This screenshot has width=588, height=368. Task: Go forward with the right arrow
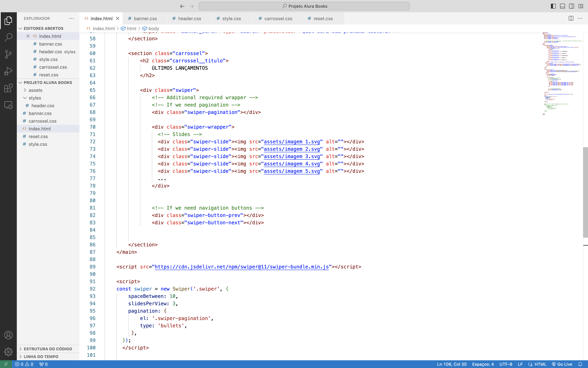coord(191,6)
